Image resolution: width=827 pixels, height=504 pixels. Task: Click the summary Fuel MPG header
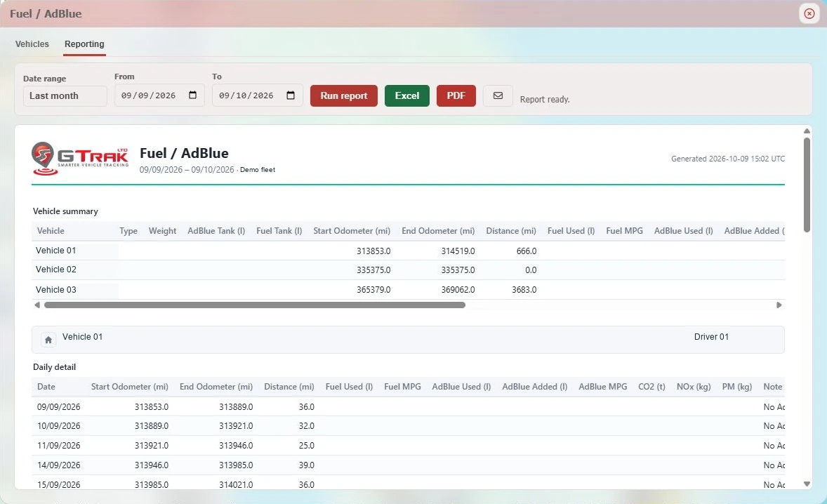625,231
